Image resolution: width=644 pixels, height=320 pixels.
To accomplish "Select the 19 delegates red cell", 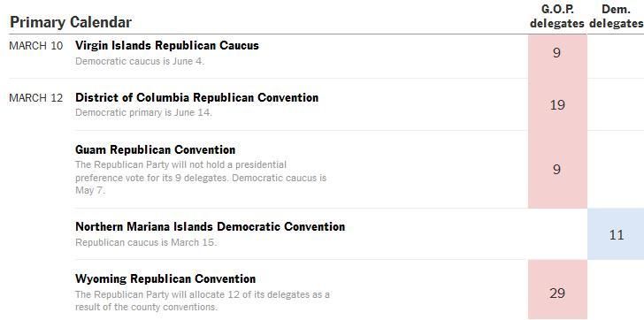I will pos(557,104).
